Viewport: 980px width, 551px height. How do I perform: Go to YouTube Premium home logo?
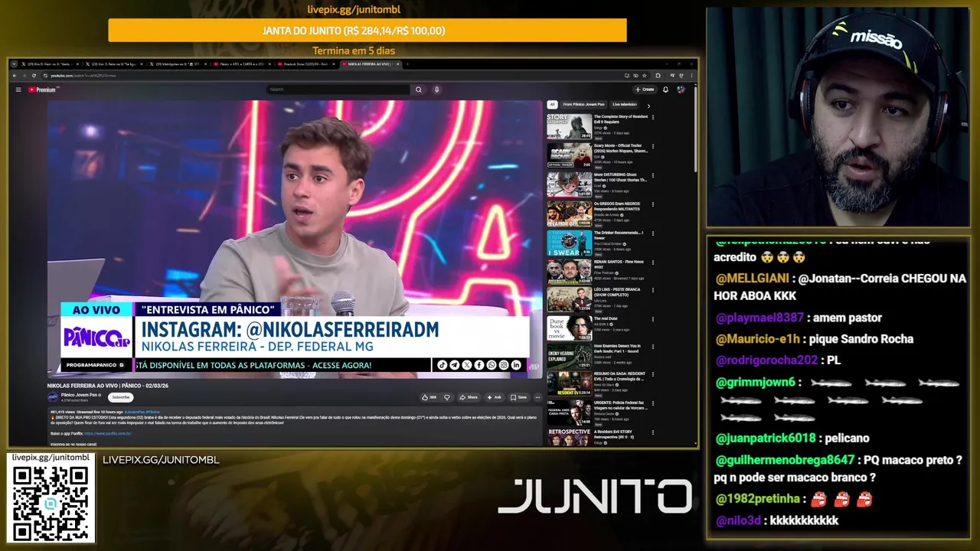click(44, 90)
